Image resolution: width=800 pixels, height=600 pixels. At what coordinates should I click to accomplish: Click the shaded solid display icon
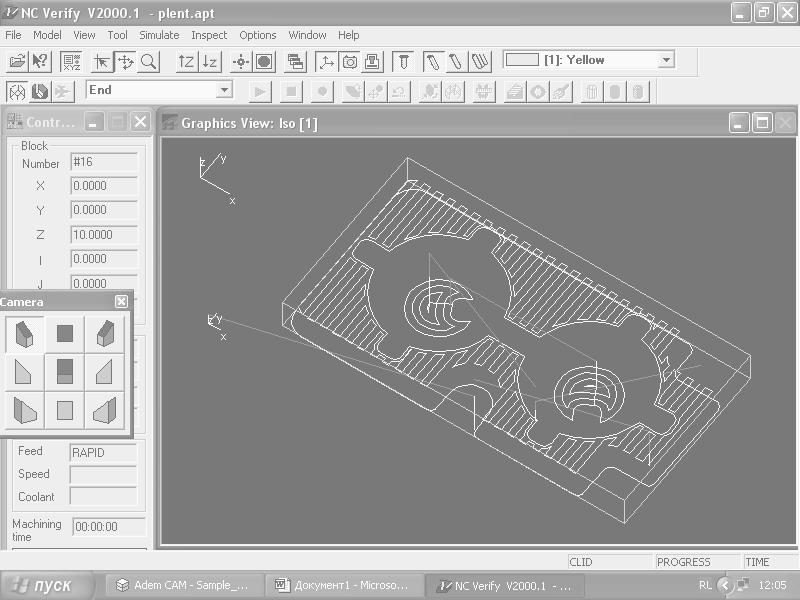[x=264, y=62]
